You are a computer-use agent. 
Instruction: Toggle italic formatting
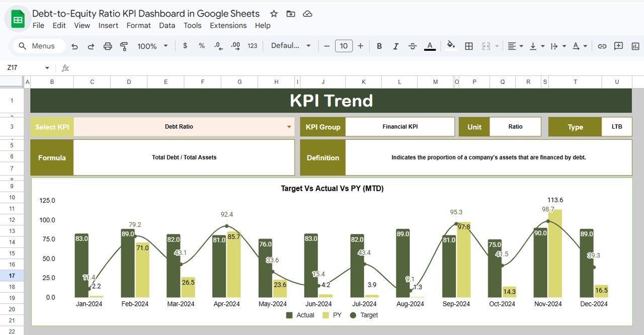click(x=396, y=46)
